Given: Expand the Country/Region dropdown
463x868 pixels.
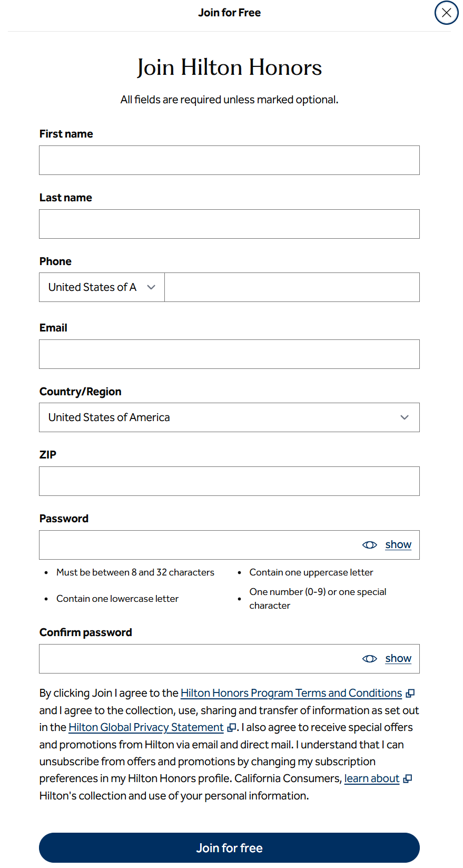Looking at the screenshot, I should pos(229,417).
